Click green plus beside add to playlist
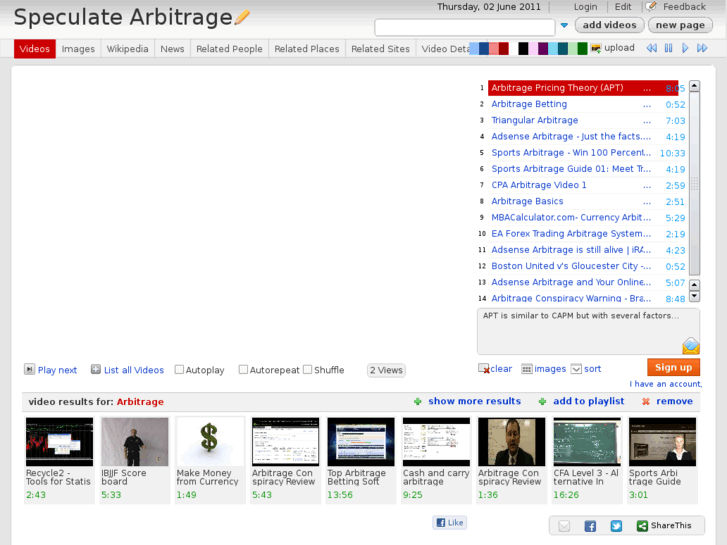This screenshot has width=727, height=545. click(x=542, y=402)
